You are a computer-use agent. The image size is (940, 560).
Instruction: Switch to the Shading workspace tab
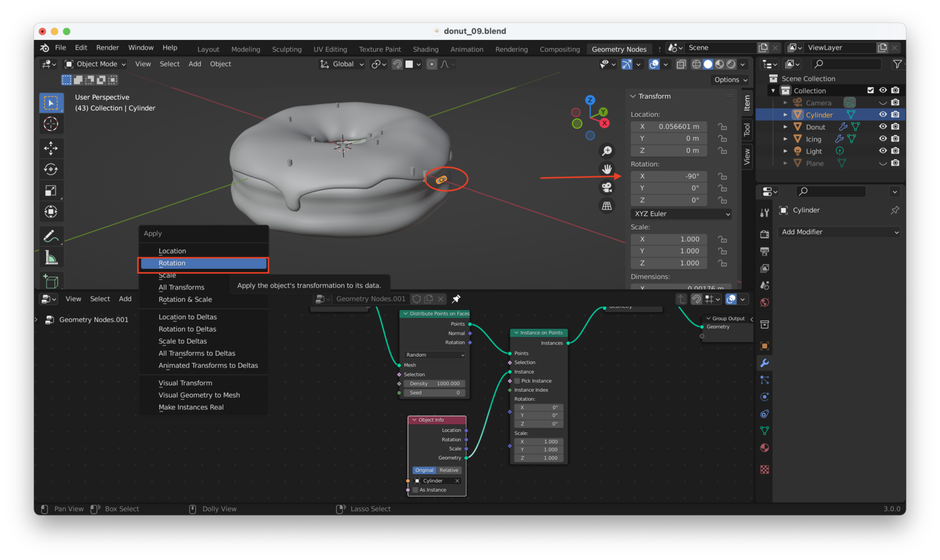click(425, 49)
